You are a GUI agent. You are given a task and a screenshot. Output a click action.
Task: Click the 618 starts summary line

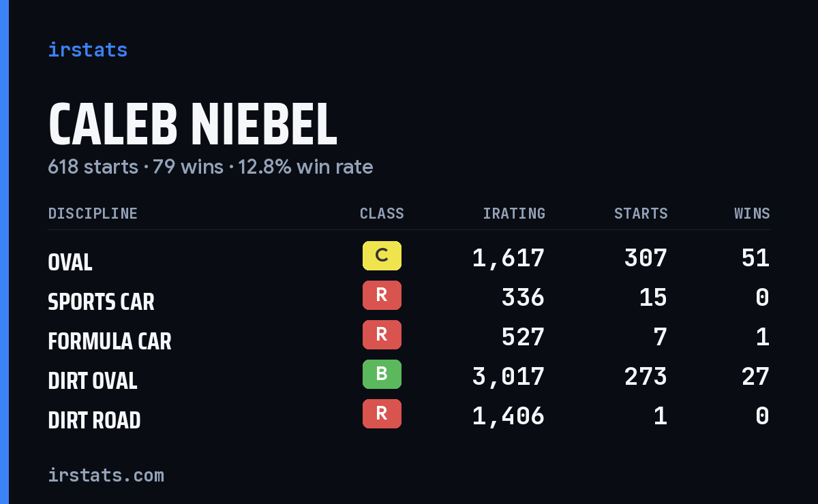(x=211, y=167)
